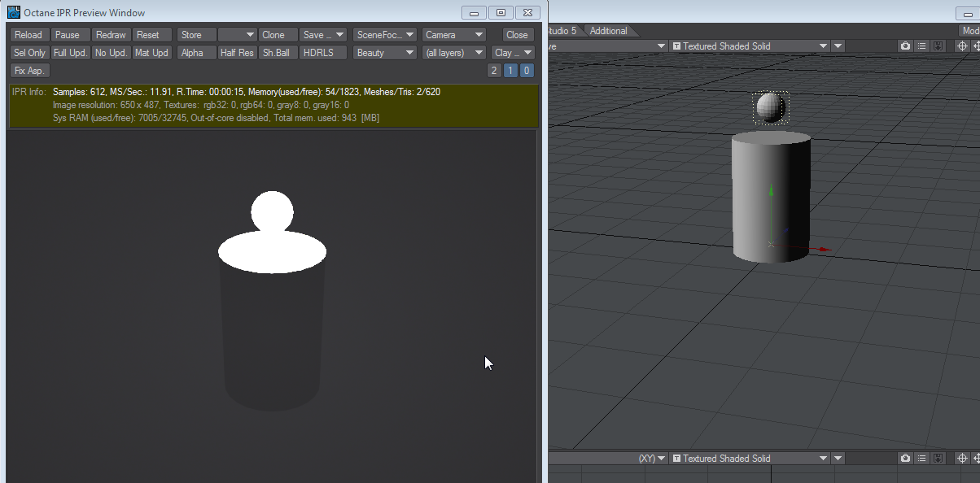Click the list options icon in top viewport
980x483 pixels.
[x=921, y=46]
